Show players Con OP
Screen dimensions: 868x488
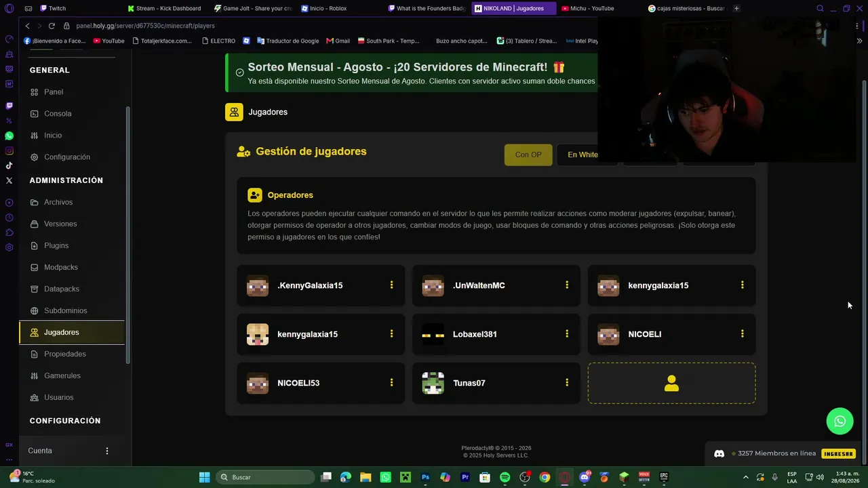click(528, 155)
